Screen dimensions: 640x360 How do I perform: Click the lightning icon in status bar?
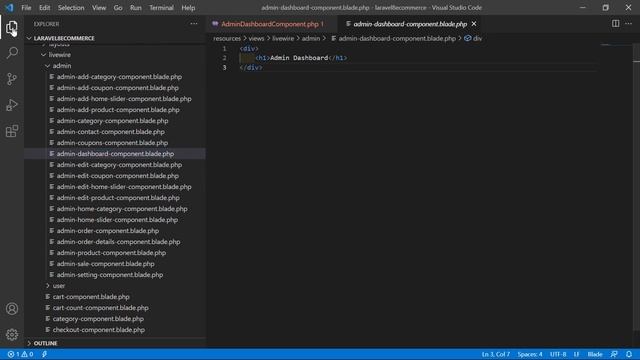pos(44,354)
